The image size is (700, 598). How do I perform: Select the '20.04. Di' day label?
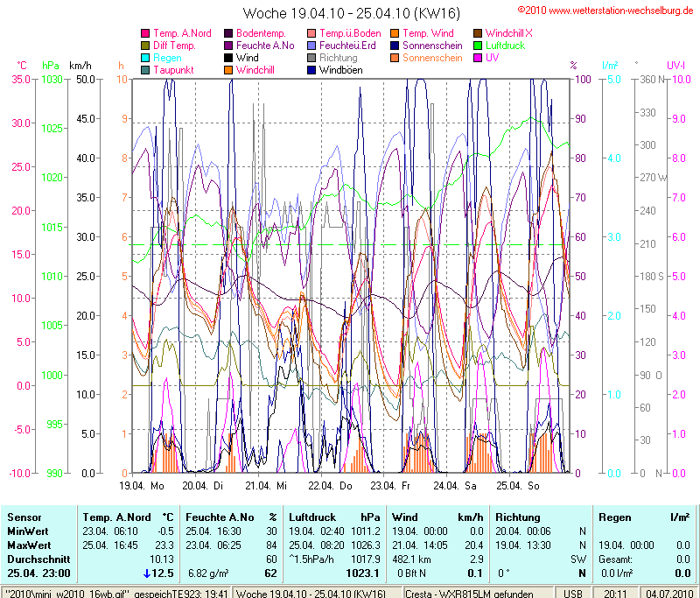pos(203,486)
